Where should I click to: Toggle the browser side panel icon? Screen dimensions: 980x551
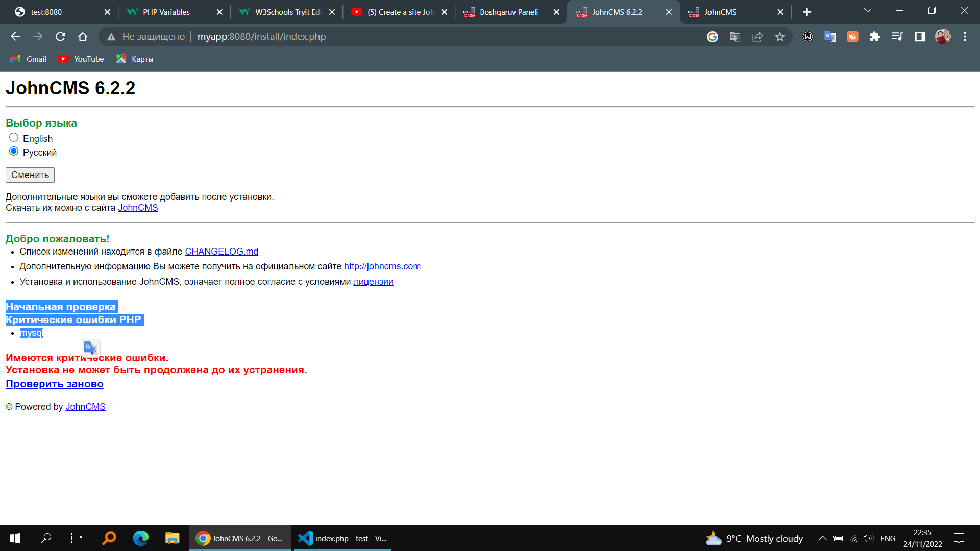(x=920, y=36)
